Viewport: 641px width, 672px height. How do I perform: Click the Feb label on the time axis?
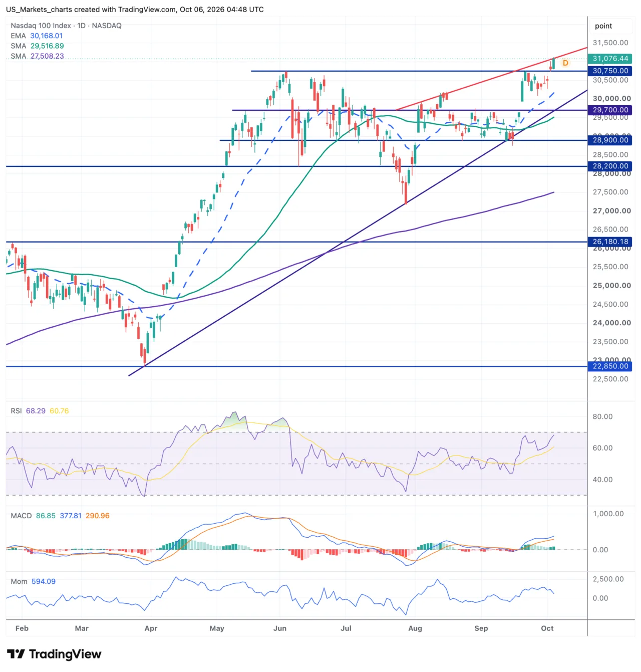22,628
